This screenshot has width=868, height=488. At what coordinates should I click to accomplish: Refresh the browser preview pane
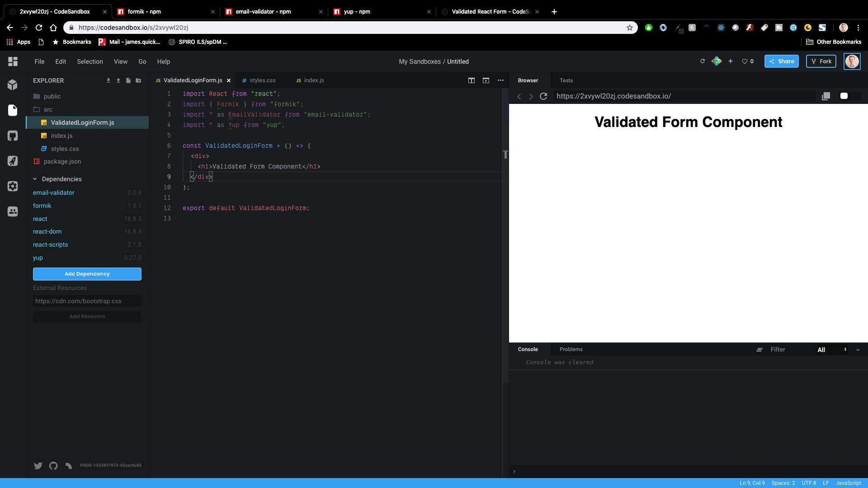coord(544,96)
